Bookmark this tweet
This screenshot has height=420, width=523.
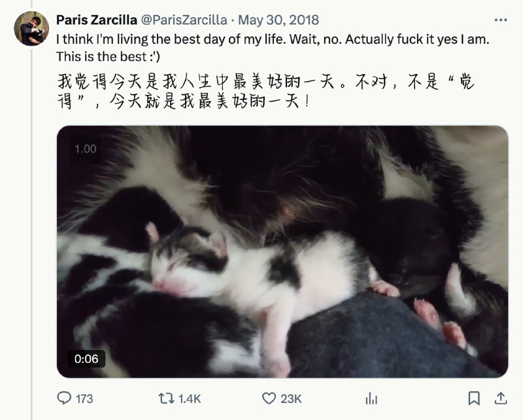[474, 398]
